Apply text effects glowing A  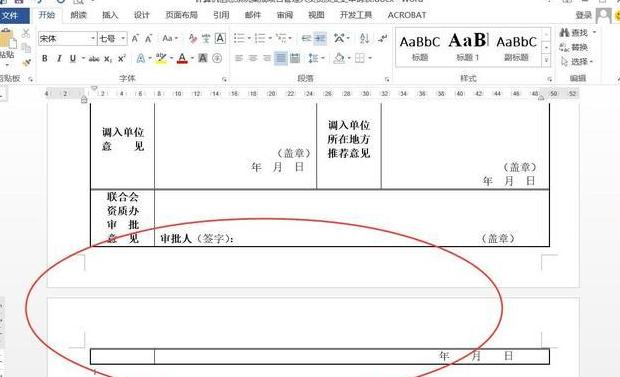click(x=140, y=59)
